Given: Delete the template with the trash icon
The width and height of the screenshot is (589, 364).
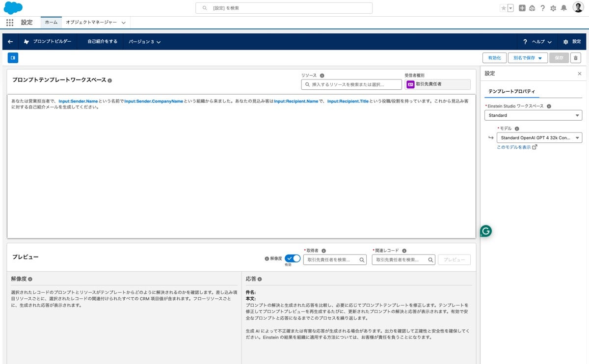Looking at the screenshot, I should click(575, 57).
